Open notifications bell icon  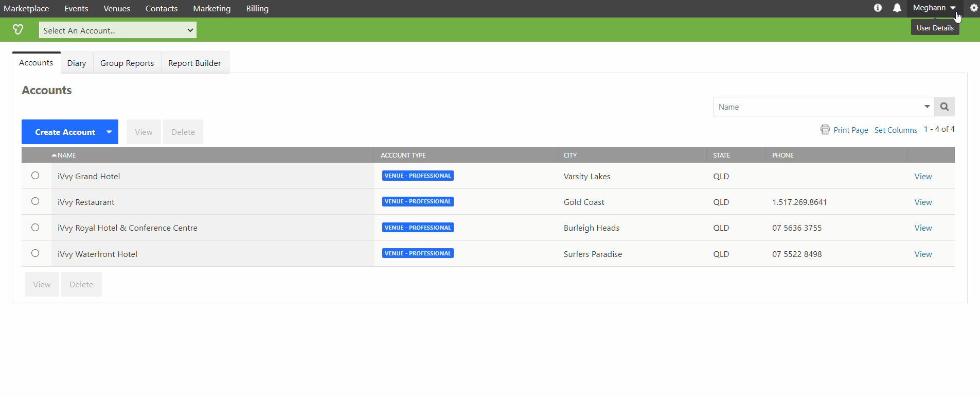[897, 8]
